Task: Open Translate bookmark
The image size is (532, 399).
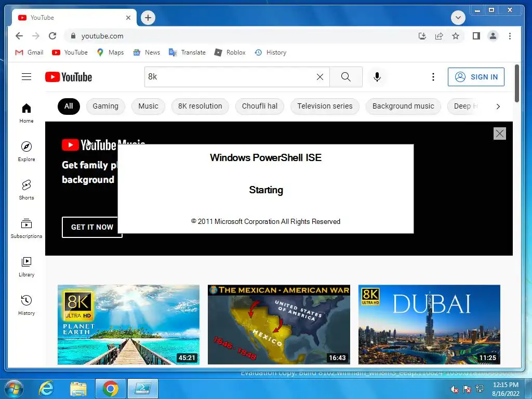Action: 187,52
